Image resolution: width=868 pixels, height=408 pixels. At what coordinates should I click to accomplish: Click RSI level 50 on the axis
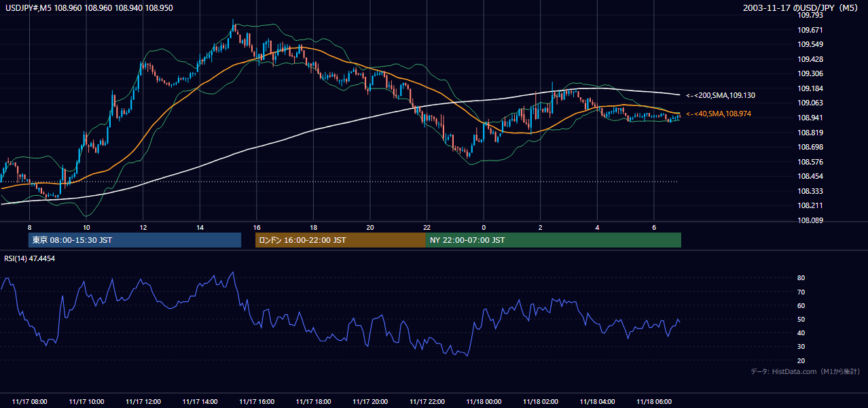tap(801, 320)
